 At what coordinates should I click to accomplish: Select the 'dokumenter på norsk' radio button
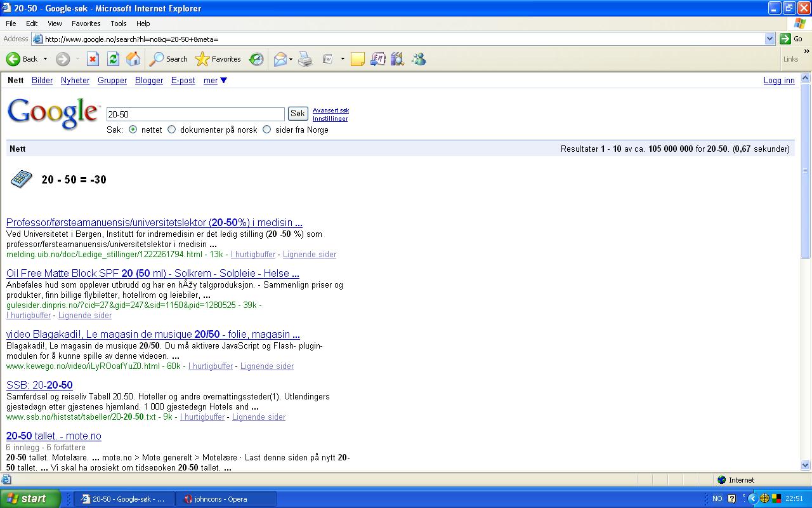coord(172,130)
